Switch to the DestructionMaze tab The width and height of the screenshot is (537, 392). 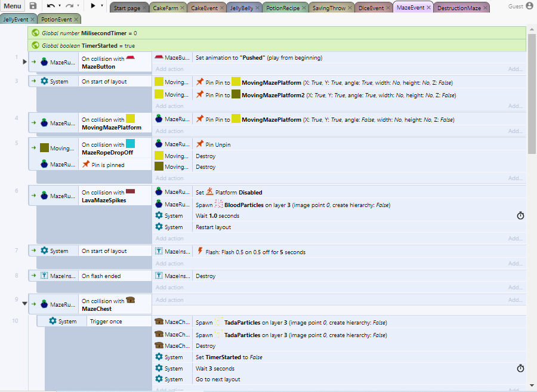pos(458,8)
